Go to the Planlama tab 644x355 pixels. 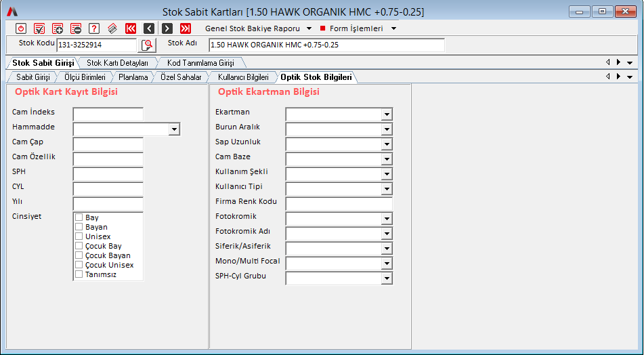coord(133,77)
